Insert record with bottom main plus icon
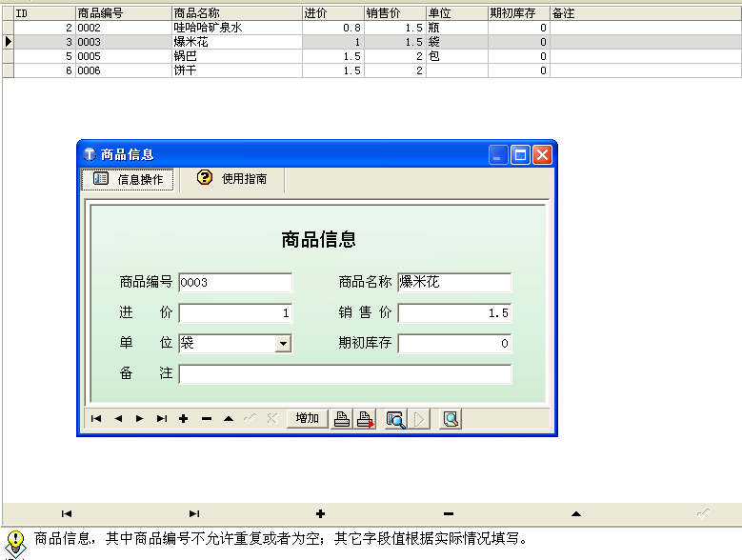Image resolution: width=742 pixels, height=560 pixels. click(x=320, y=513)
